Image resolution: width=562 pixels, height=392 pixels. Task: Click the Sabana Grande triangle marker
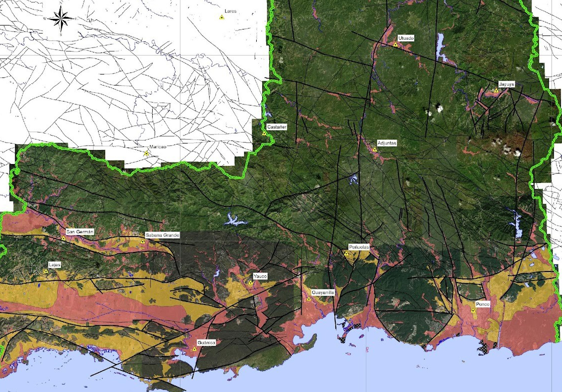tap(143, 241)
